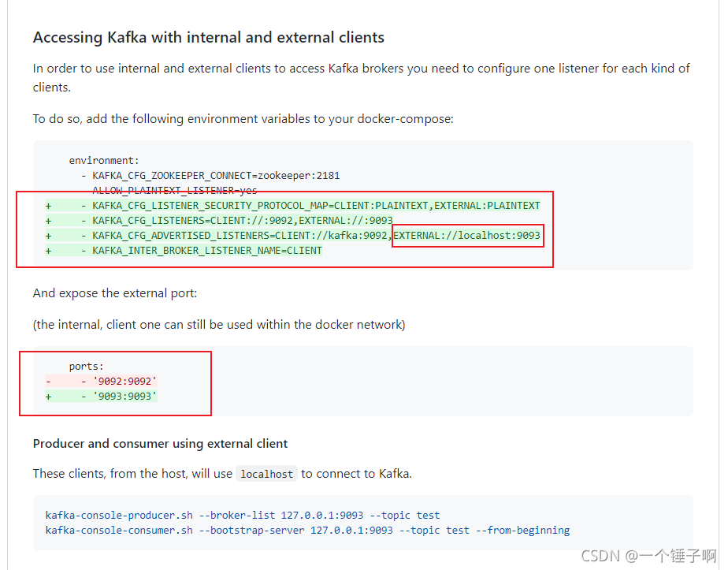Click the removed '9092:9092' port line

pyautogui.click(x=101, y=382)
